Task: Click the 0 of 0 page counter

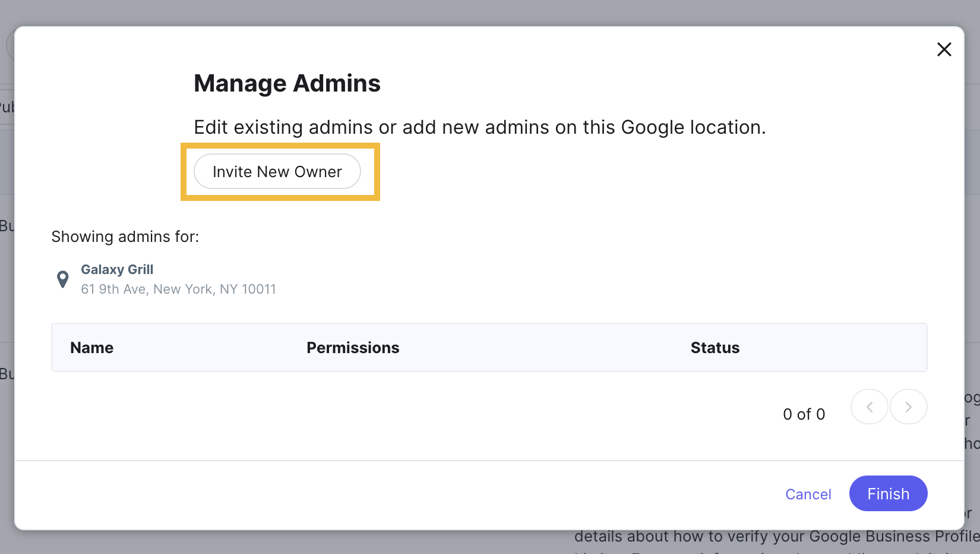Action: click(x=804, y=414)
